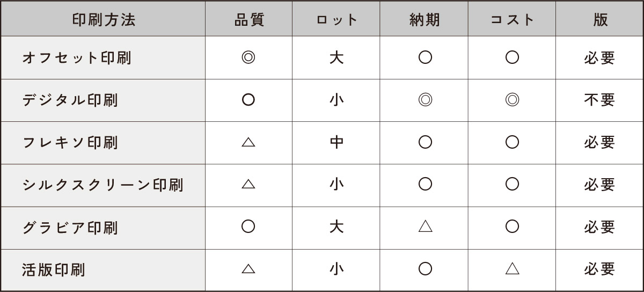This screenshot has height=292, width=644.
Task: Click the ロット column header
Action: [x=336, y=20]
